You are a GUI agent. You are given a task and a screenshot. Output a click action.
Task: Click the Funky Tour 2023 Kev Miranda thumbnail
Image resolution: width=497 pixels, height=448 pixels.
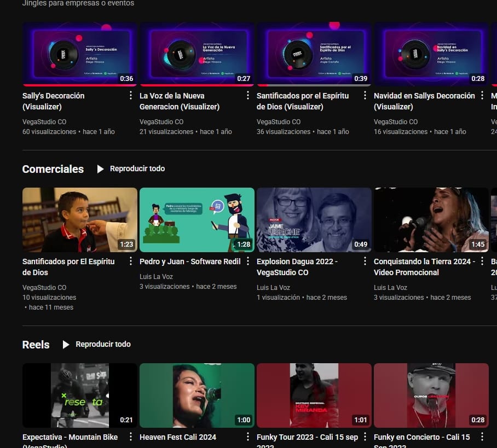click(x=314, y=395)
